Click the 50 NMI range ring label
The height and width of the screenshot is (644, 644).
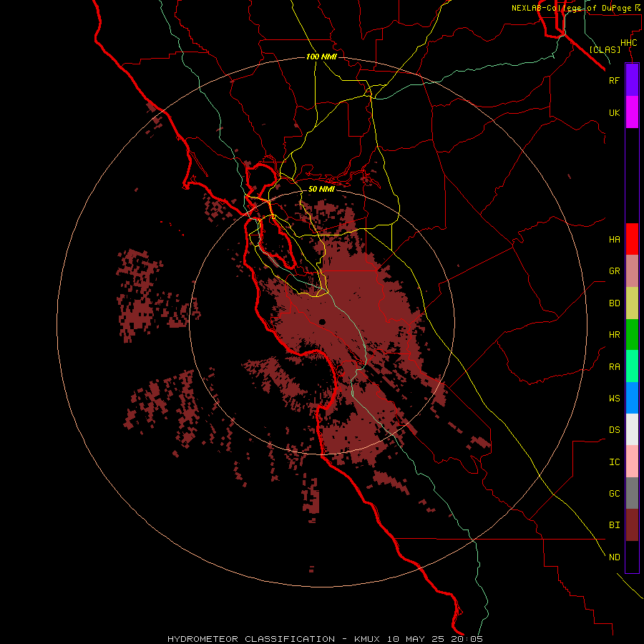[x=321, y=189]
